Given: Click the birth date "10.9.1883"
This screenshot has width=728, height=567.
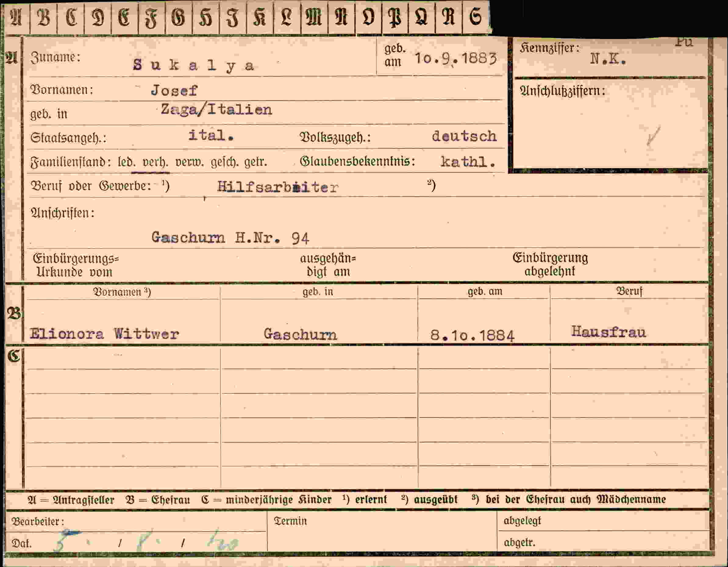Looking at the screenshot, I should pos(456,59).
